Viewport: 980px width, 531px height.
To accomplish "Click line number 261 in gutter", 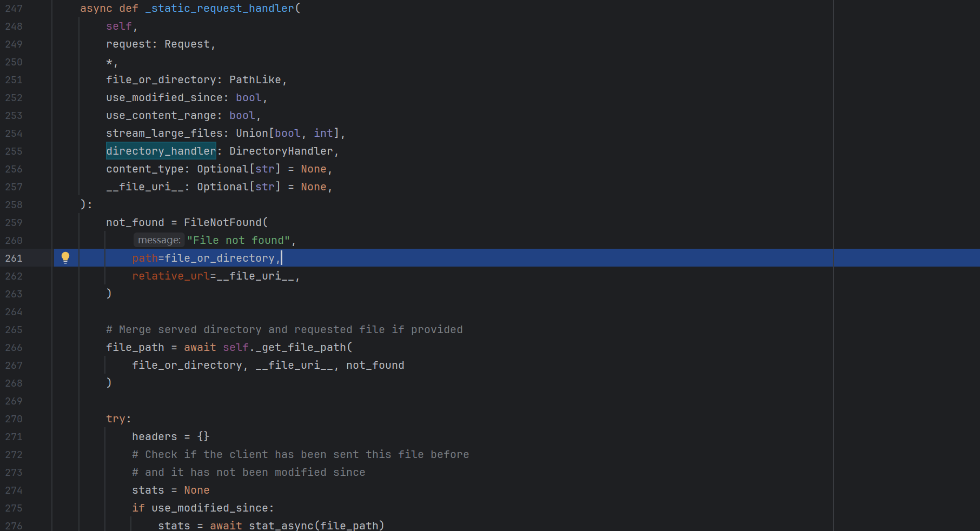I will 14,258.
